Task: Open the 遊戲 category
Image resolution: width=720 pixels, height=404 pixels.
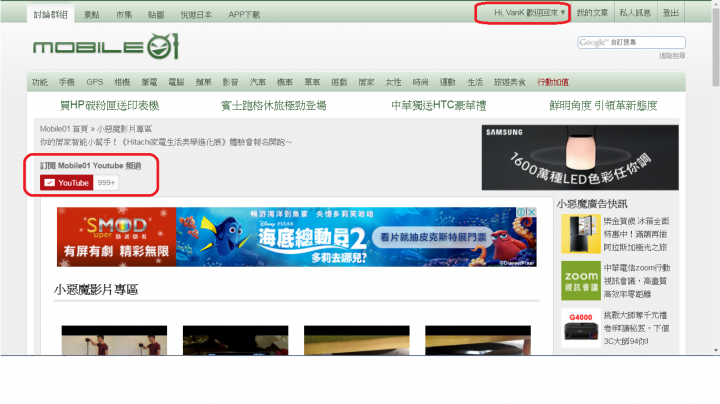Action: point(339,82)
